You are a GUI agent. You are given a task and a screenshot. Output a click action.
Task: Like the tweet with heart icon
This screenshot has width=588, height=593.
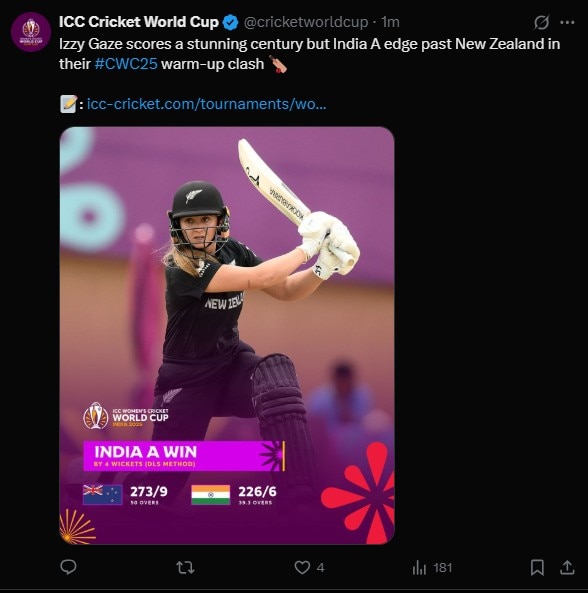(x=302, y=567)
